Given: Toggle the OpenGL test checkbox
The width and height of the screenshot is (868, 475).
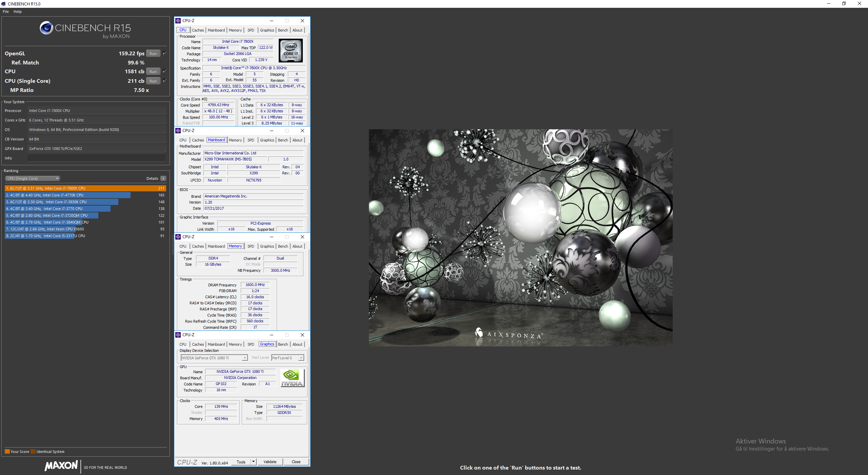Looking at the screenshot, I should 164,53.
